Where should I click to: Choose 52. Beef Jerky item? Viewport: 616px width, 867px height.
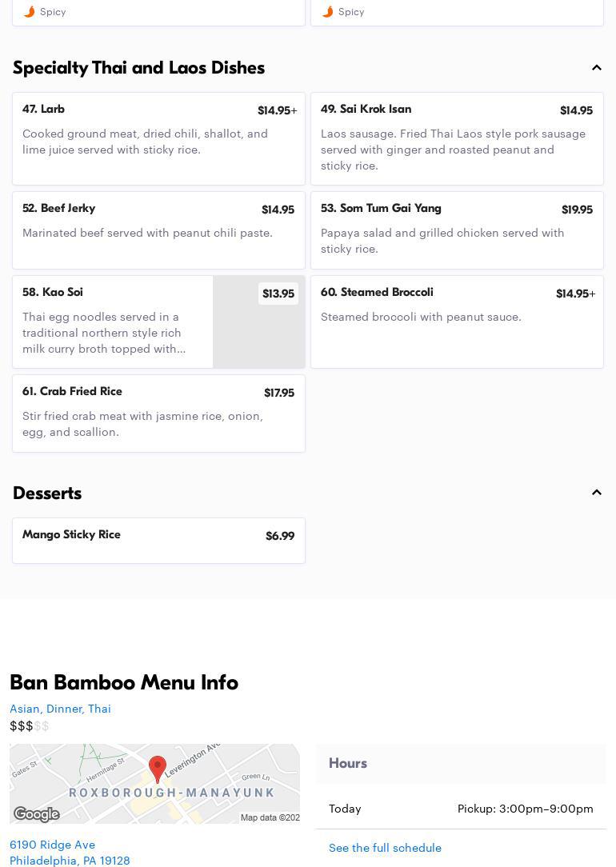click(x=158, y=230)
